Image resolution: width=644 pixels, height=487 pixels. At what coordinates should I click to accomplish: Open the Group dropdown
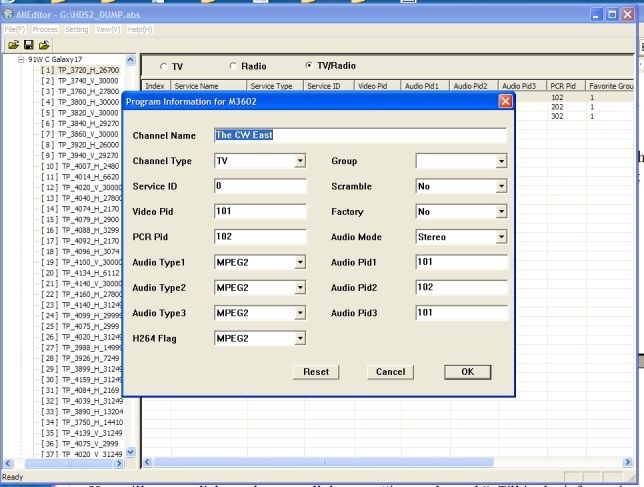[501, 161]
